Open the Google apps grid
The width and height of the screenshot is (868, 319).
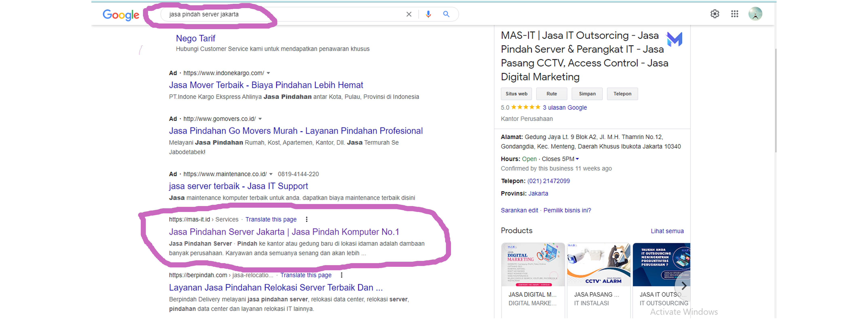click(x=735, y=14)
